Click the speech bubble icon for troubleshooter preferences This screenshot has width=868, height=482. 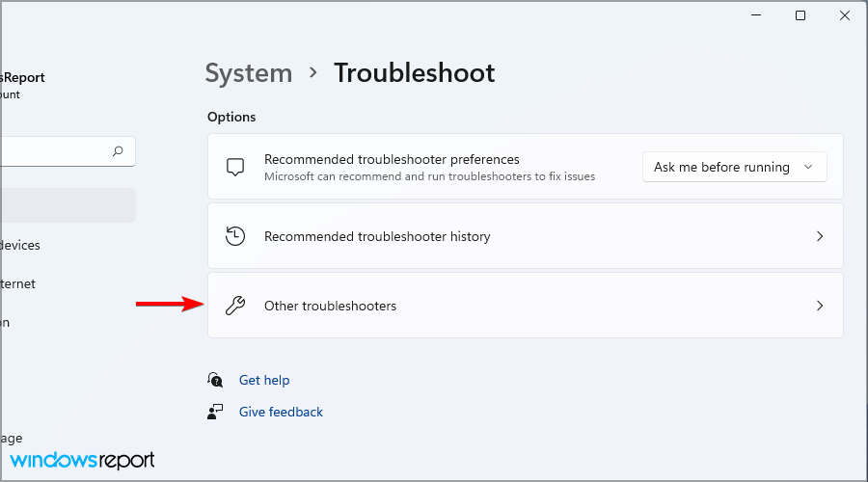(x=235, y=167)
